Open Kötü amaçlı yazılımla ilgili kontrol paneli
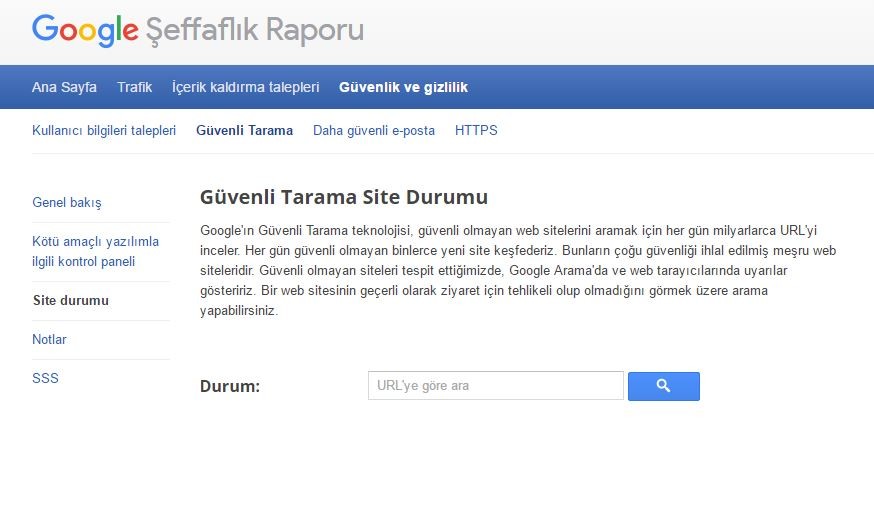Screen dimensions: 874x509 pos(95,251)
